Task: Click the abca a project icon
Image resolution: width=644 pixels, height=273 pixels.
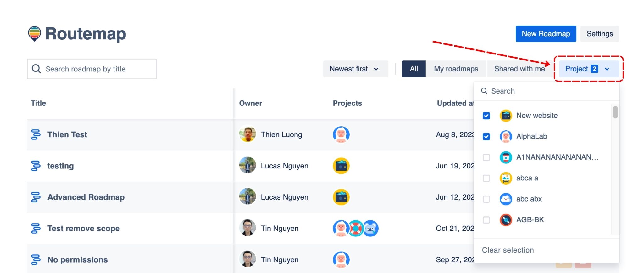Action: (506, 178)
